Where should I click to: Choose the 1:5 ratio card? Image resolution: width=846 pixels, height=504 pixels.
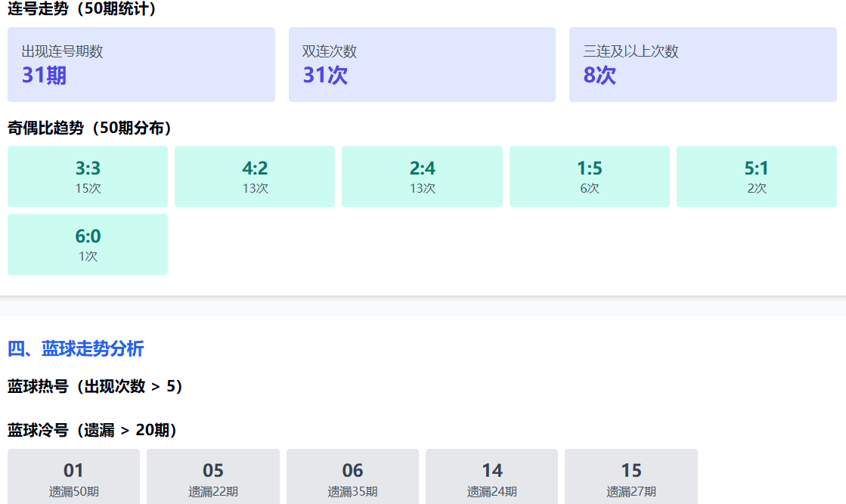[589, 176]
